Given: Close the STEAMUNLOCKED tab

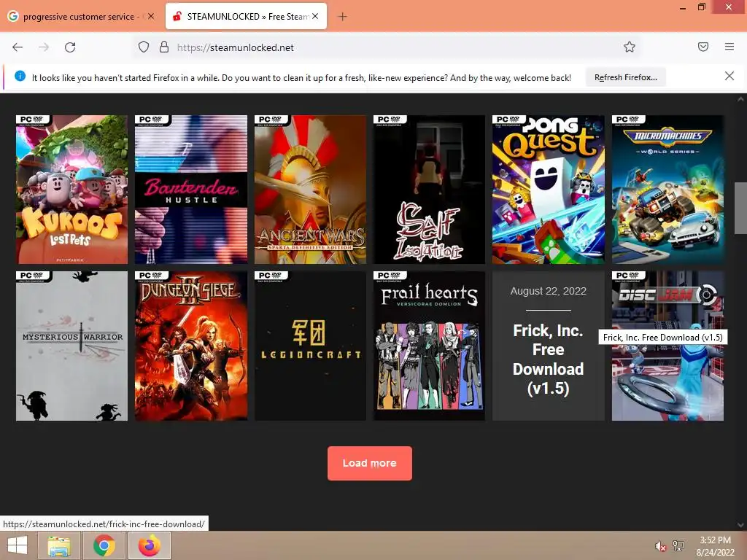Looking at the screenshot, I should point(315,16).
